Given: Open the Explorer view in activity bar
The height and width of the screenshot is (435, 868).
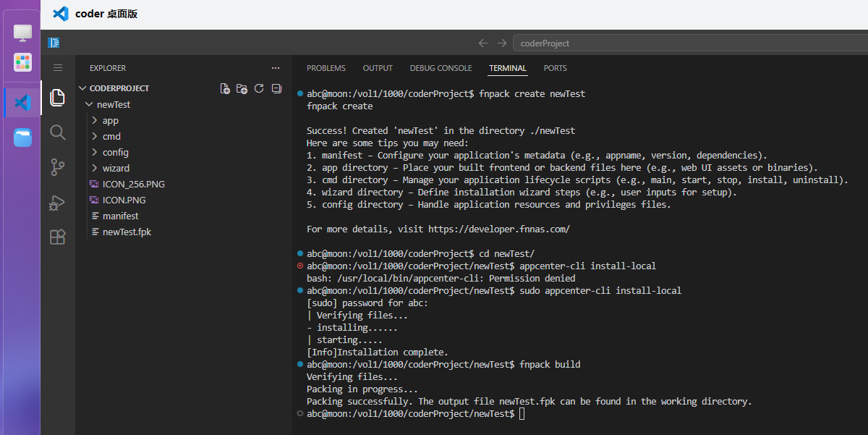Looking at the screenshot, I should coord(58,97).
